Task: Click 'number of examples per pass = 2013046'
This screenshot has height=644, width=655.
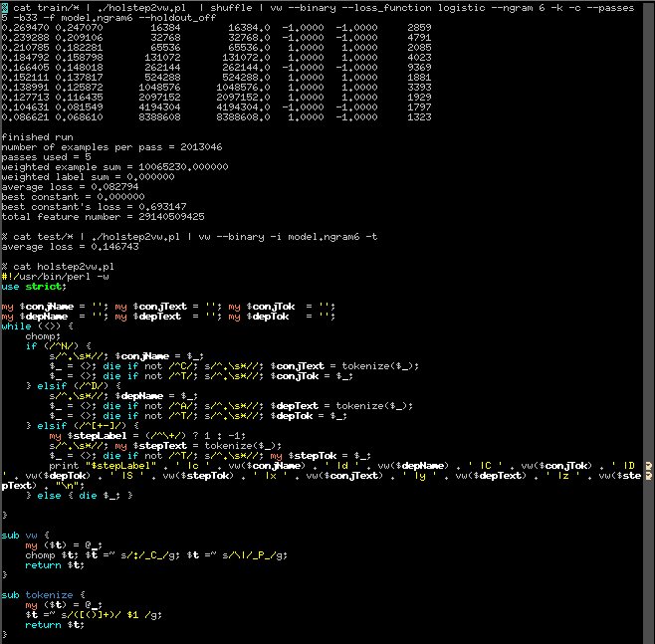Action: click(111, 147)
